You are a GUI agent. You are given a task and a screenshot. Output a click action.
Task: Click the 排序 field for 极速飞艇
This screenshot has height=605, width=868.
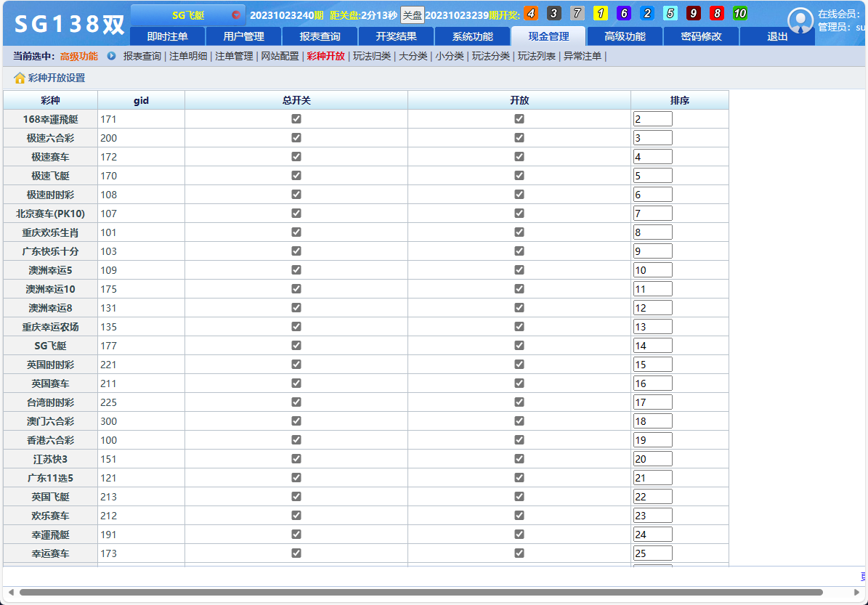point(653,176)
